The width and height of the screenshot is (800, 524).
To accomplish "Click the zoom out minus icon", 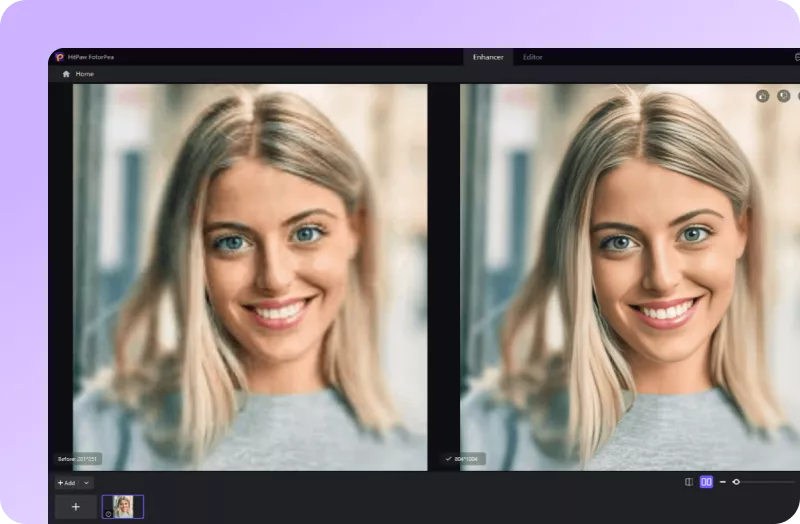I will coord(722,482).
